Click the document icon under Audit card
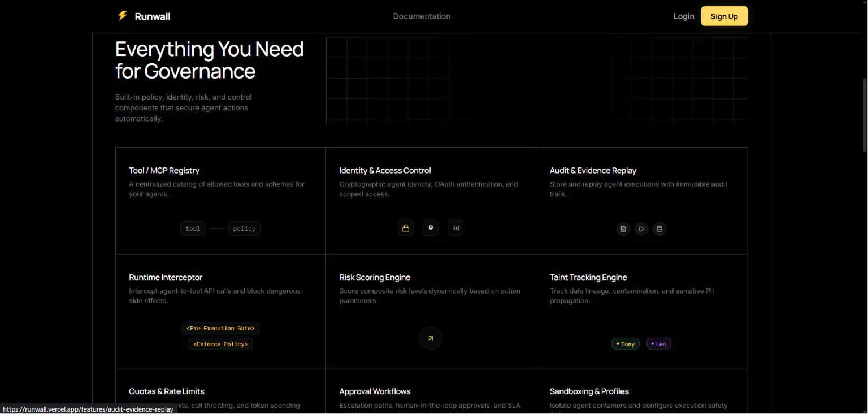 click(x=623, y=229)
